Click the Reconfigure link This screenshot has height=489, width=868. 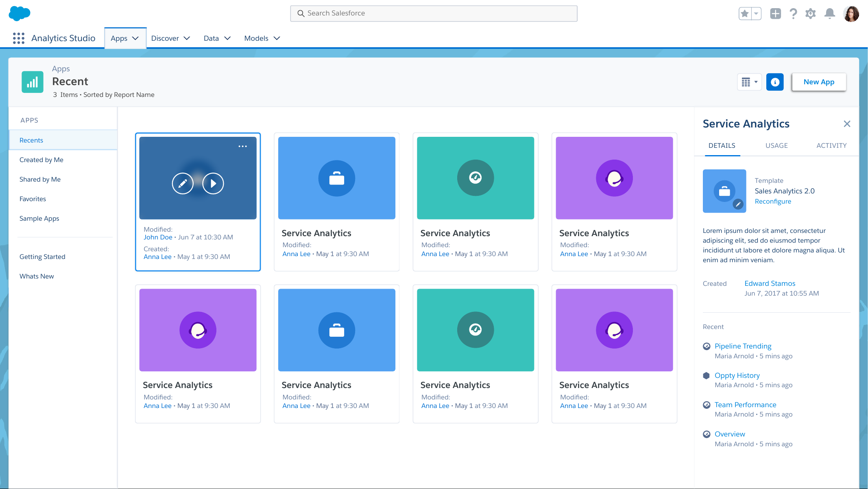(773, 201)
